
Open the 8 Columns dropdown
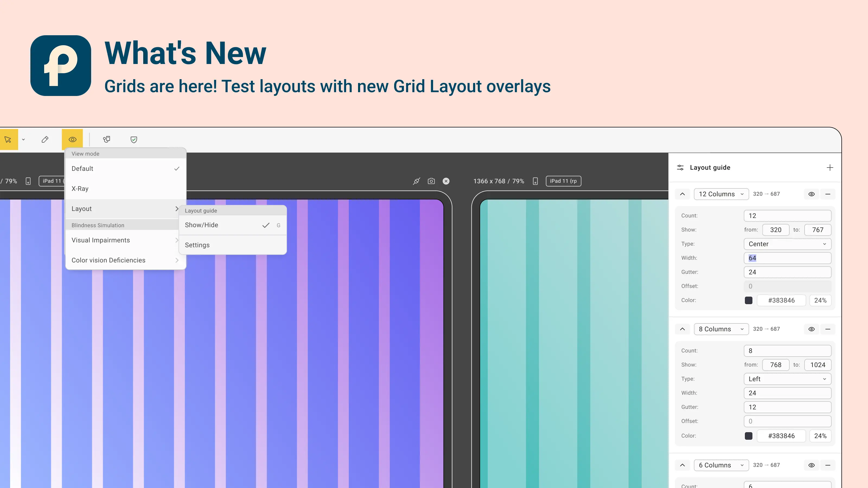722,329
